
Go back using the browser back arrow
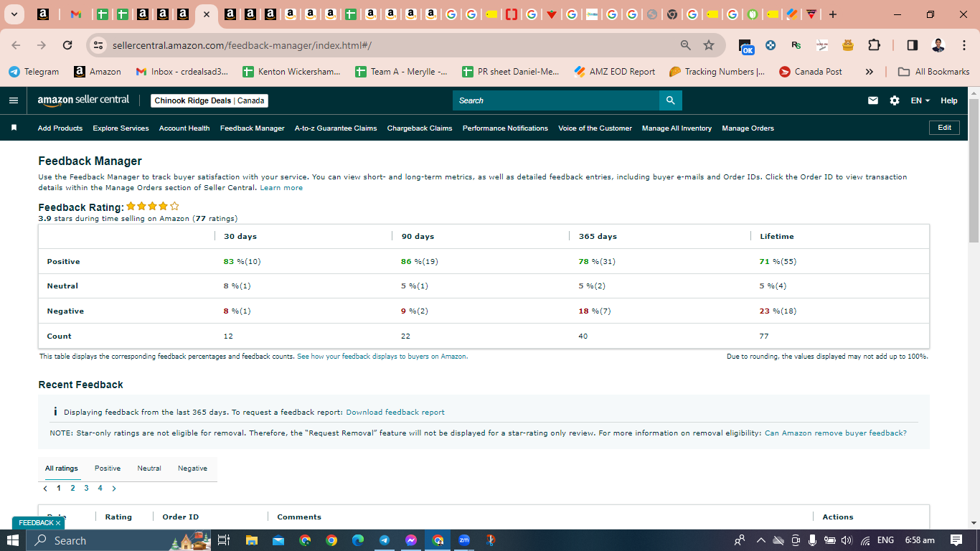coord(16,45)
